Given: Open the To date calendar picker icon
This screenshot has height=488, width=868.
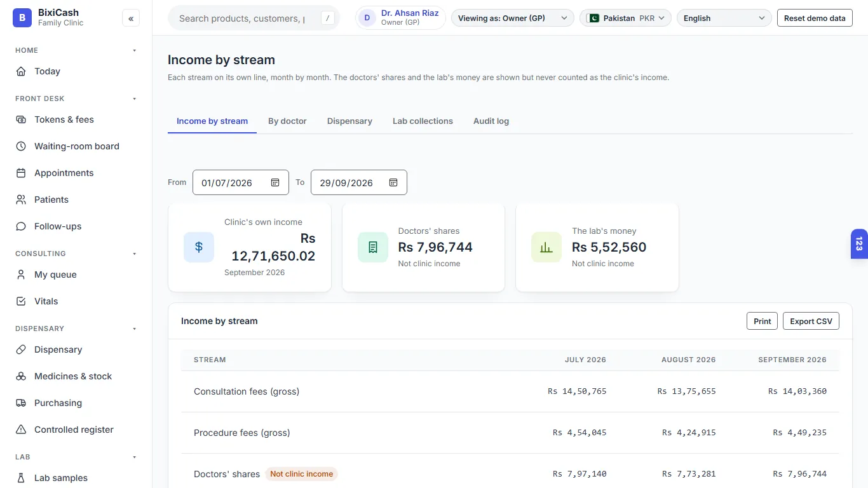Looking at the screenshot, I should coord(393,182).
